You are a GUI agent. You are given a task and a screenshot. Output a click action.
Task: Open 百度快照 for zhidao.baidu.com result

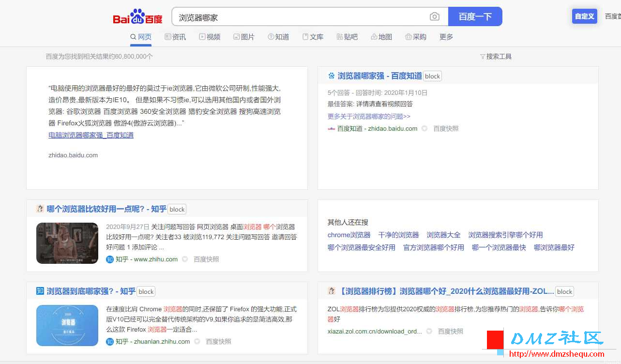click(446, 129)
